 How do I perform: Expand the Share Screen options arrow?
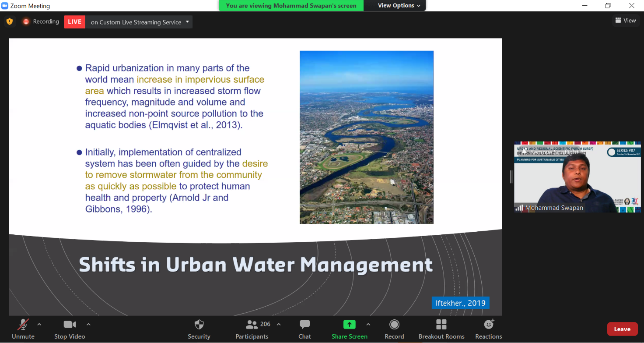pyautogui.click(x=368, y=325)
